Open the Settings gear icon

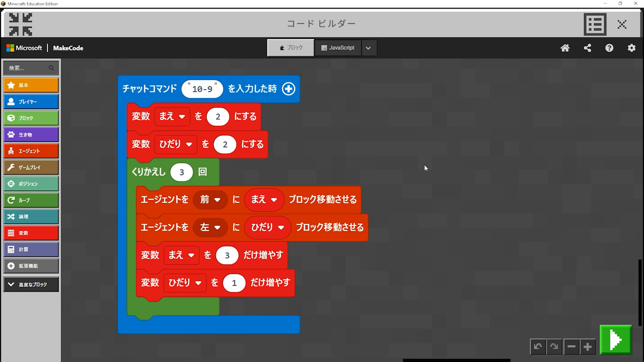pos(631,48)
